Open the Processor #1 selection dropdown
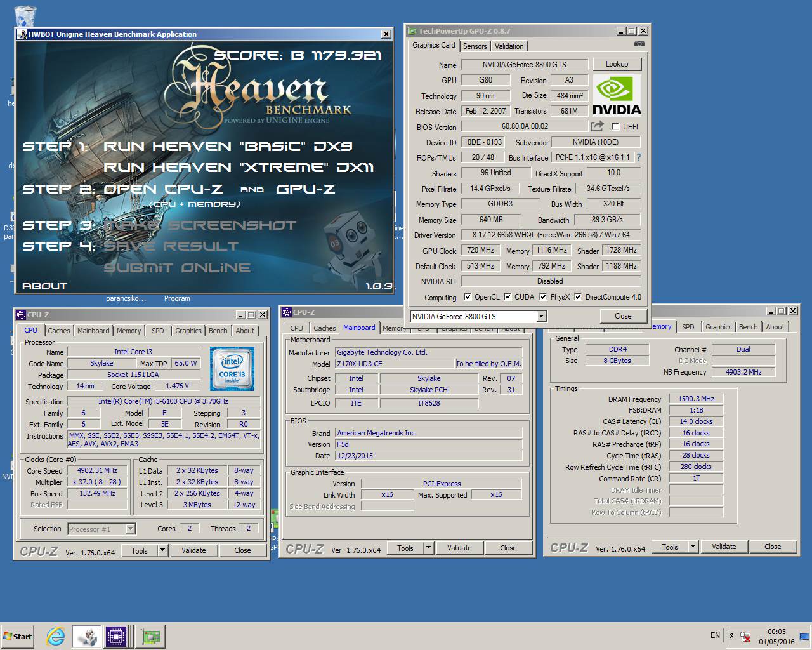The image size is (812, 650). click(101, 529)
